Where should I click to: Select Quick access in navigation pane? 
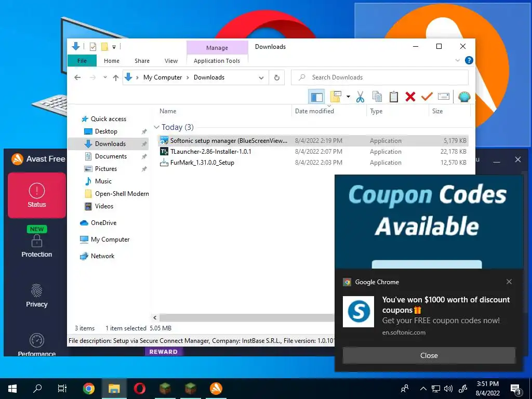pos(108,119)
